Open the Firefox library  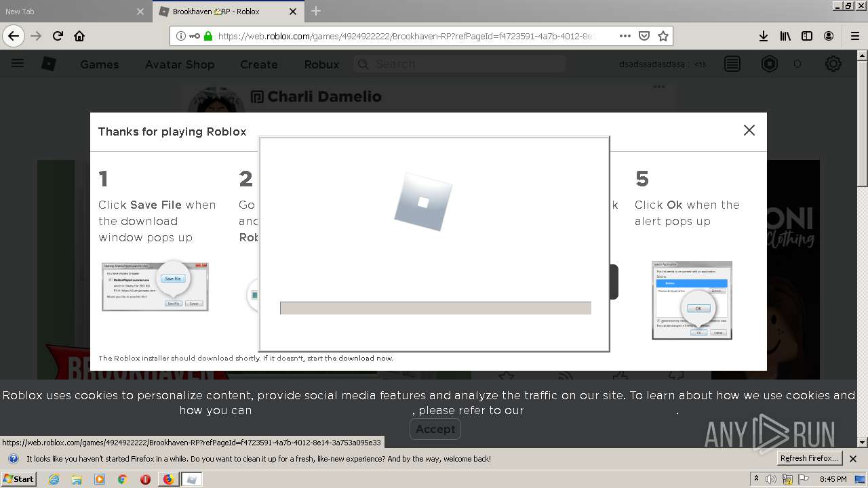[x=785, y=36]
